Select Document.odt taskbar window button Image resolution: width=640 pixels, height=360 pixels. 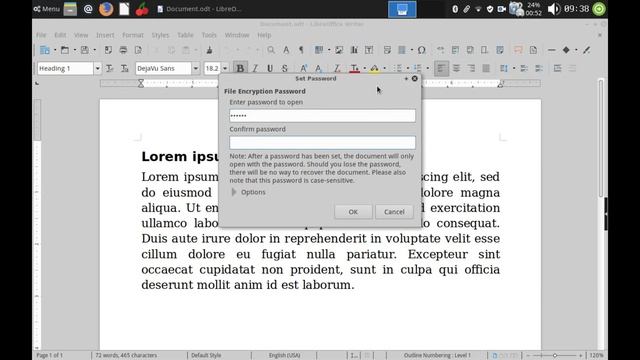199,9
